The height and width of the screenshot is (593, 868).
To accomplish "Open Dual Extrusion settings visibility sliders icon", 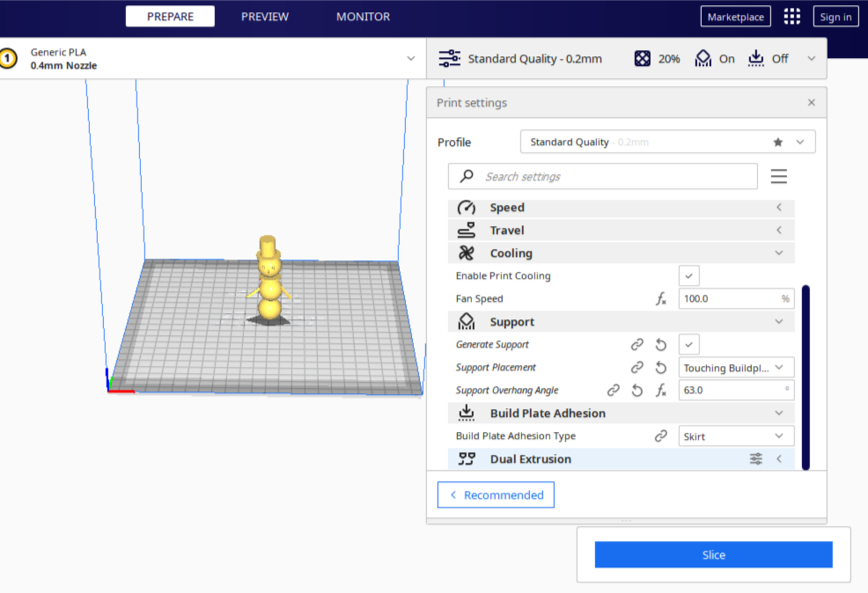I will 755,458.
